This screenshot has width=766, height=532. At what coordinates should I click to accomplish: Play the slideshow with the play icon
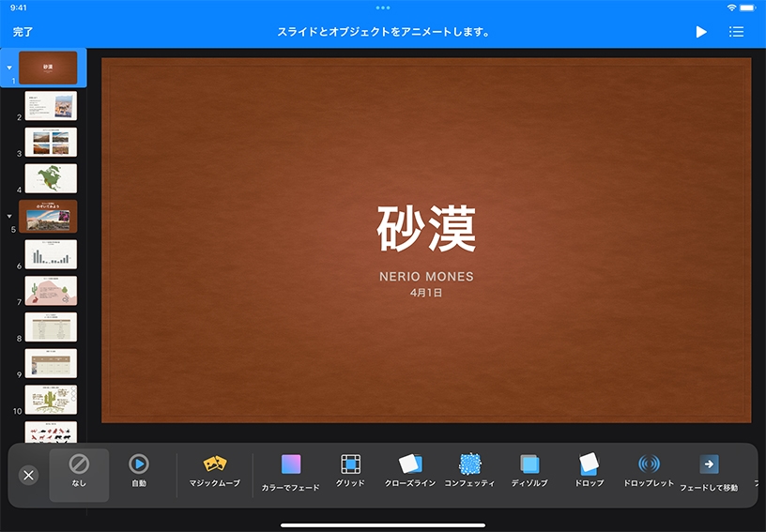[x=701, y=32]
